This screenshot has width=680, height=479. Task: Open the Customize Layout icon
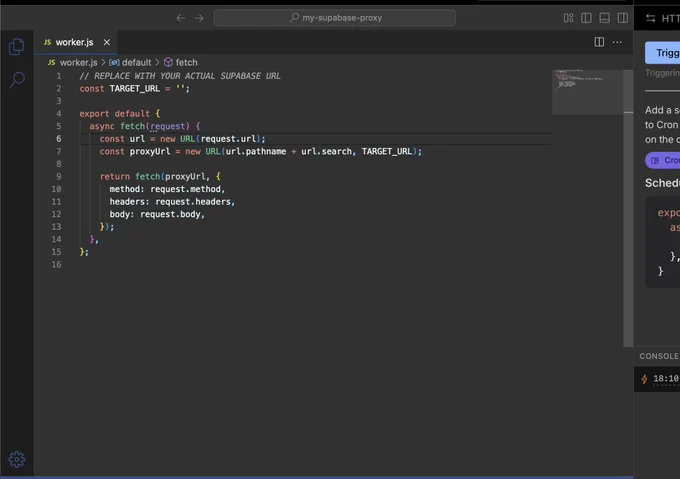[569, 18]
